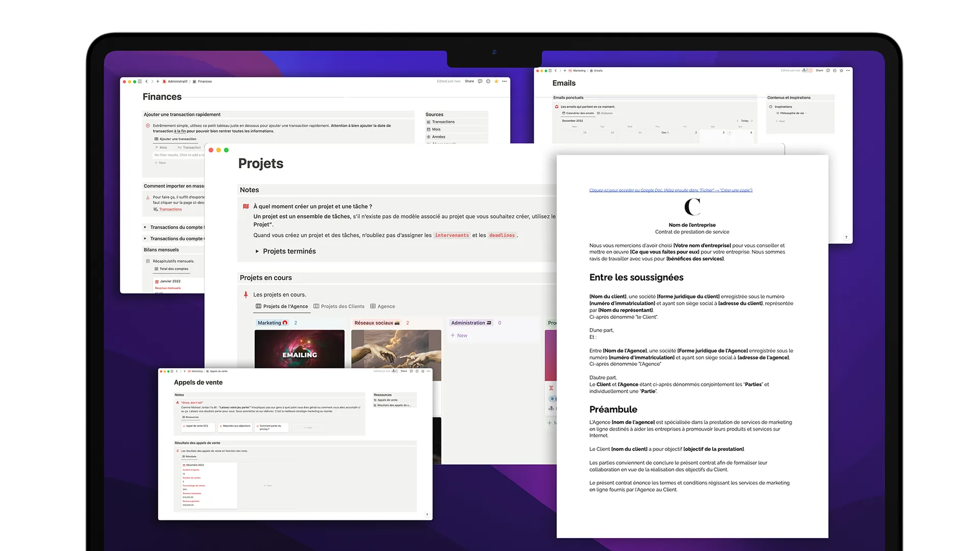Go back using Finances window back arrow
This screenshot has height=551, width=980.
pyautogui.click(x=146, y=81)
